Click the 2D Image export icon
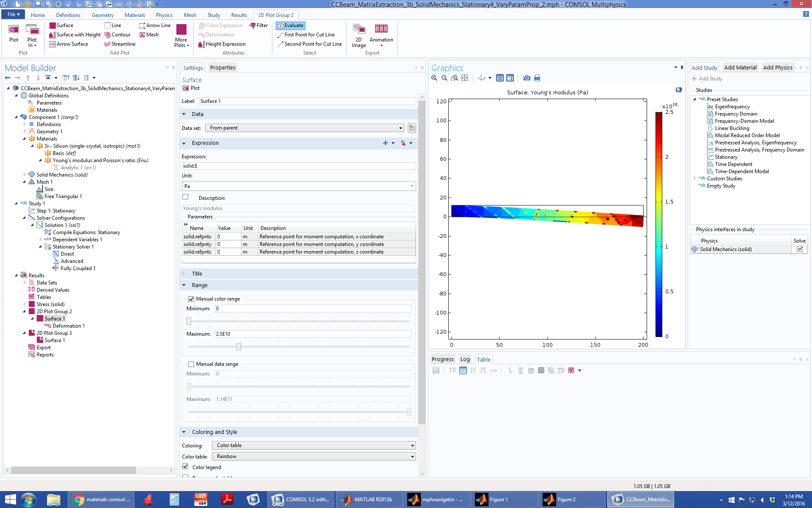Image resolution: width=812 pixels, height=508 pixels. (359, 29)
